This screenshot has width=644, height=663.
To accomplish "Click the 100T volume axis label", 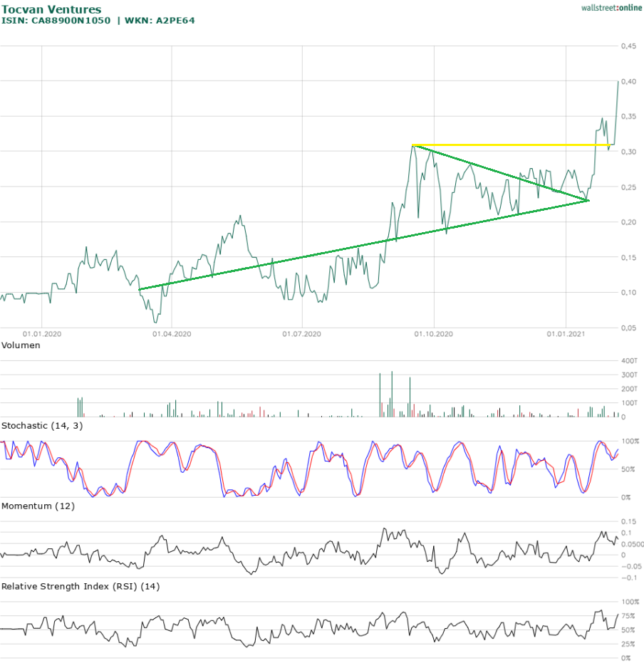I will pyautogui.click(x=629, y=403).
